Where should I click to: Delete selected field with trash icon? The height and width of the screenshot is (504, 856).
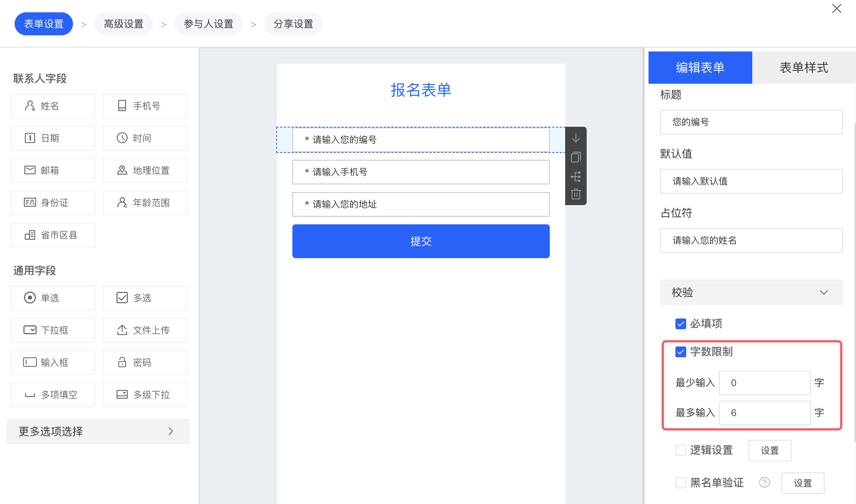(576, 194)
